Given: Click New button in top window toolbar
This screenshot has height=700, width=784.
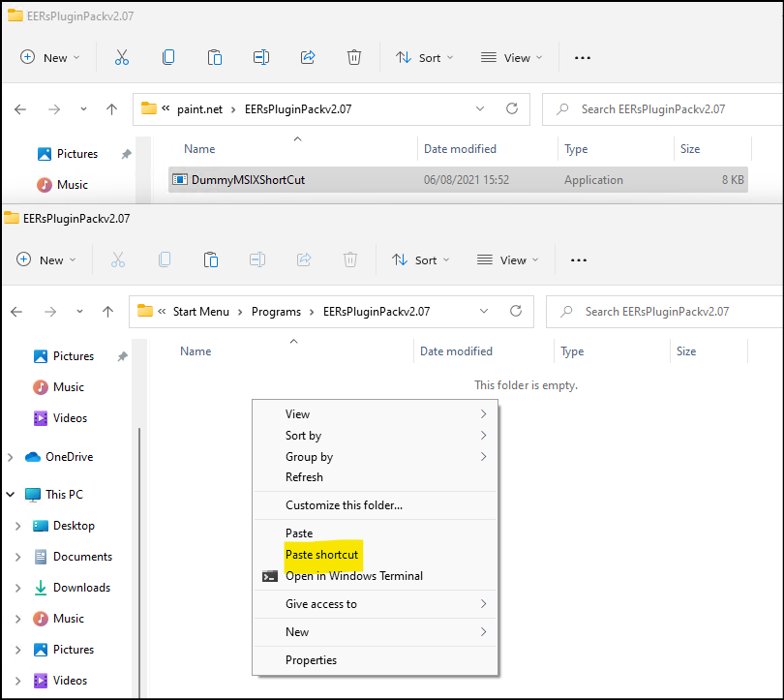Looking at the screenshot, I should [x=49, y=58].
